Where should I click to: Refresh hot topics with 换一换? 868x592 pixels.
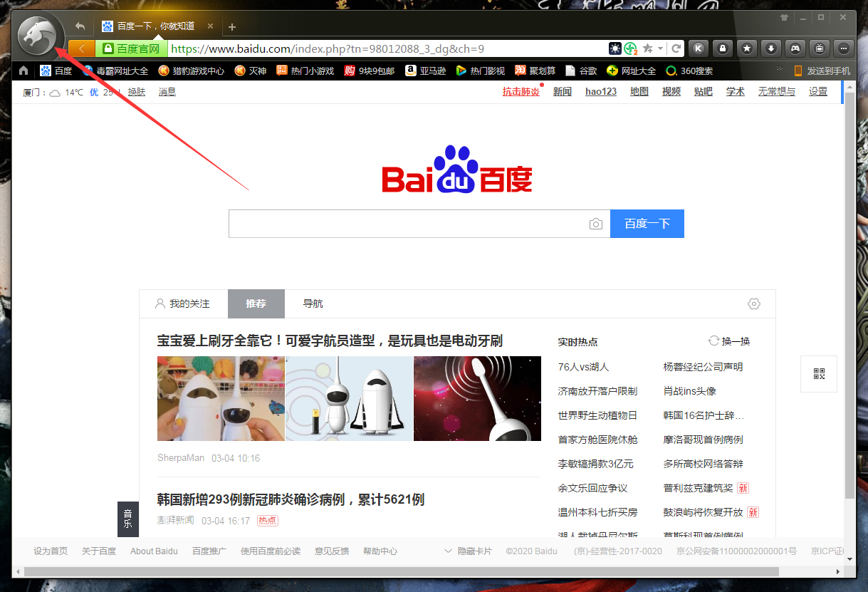(x=728, y=341)
